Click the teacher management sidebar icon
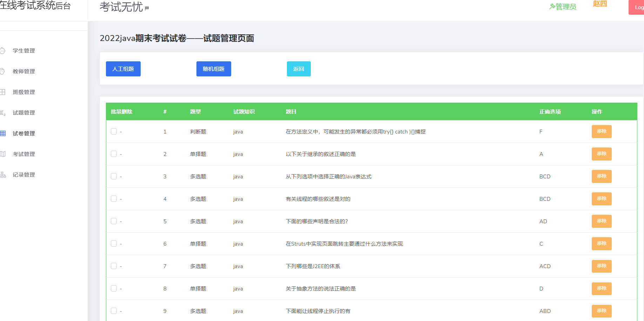Screen dimensions: 644x321 [x=2, y=71]
